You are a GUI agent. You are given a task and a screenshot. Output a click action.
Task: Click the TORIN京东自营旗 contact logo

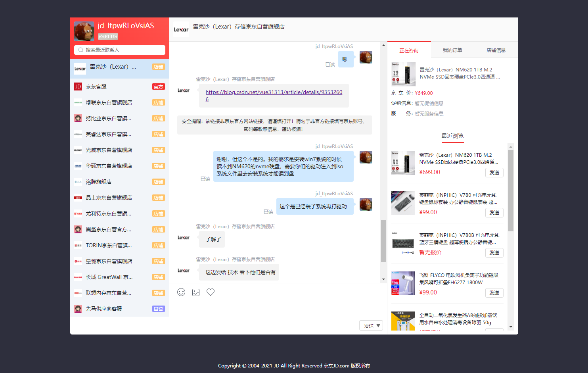78,245
